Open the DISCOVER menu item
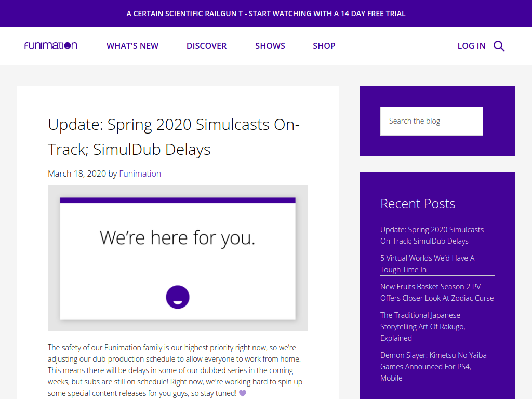The height and width of the screenshot is (399, 532). pyautogui.click(x=206, y=46)
